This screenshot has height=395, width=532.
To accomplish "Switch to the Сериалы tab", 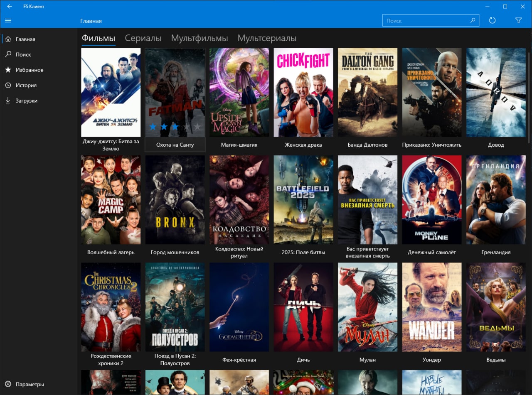I will pos(143,38).
